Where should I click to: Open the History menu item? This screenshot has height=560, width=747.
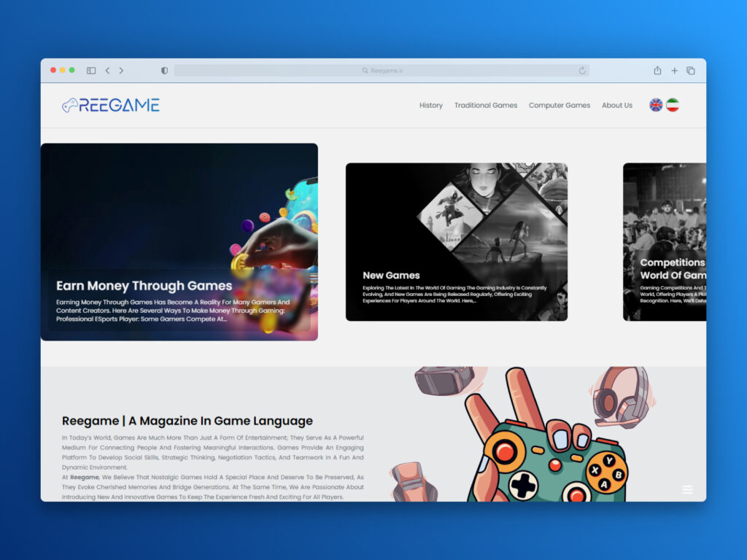pos(430,105)
